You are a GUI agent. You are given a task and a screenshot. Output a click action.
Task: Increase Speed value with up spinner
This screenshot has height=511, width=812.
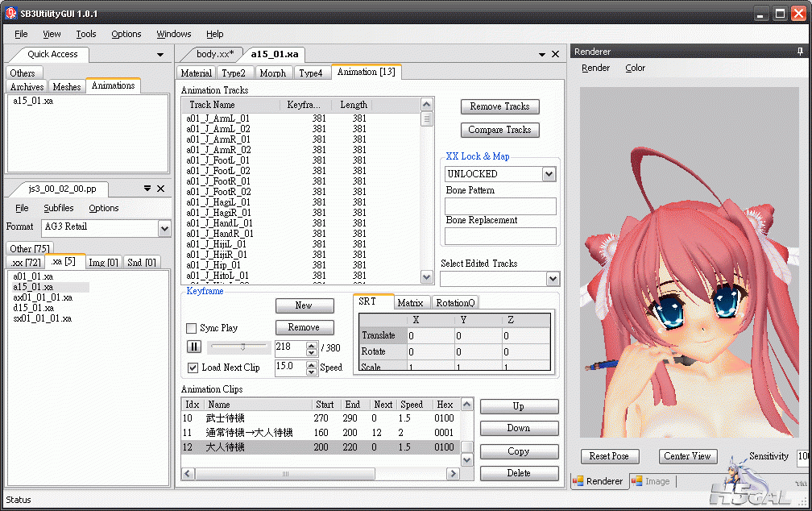tap(311, 364)
